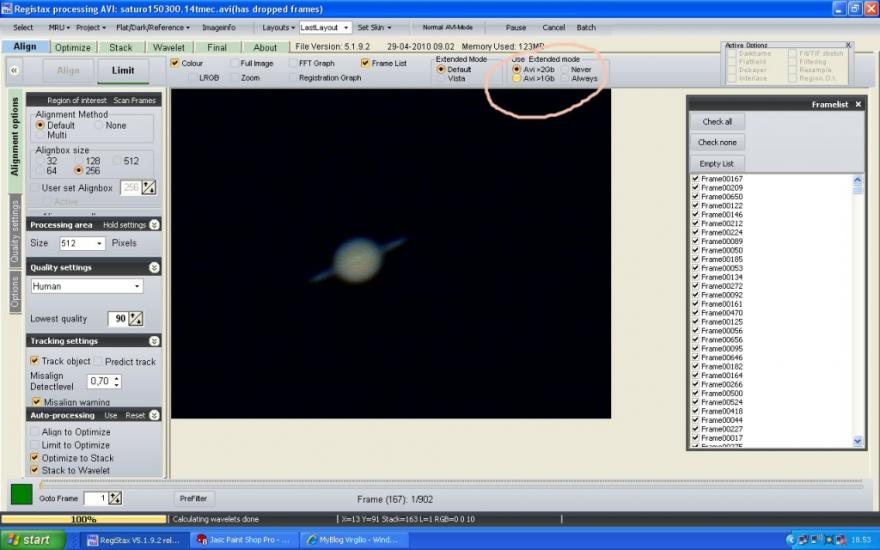Screen dimensions: 880x550
Task: Open the About tab
Action: coord(265,48)
